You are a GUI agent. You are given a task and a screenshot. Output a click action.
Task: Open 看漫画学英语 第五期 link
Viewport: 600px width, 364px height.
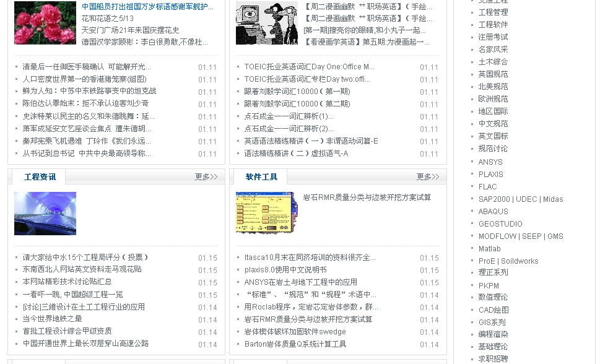coord(367,42)
